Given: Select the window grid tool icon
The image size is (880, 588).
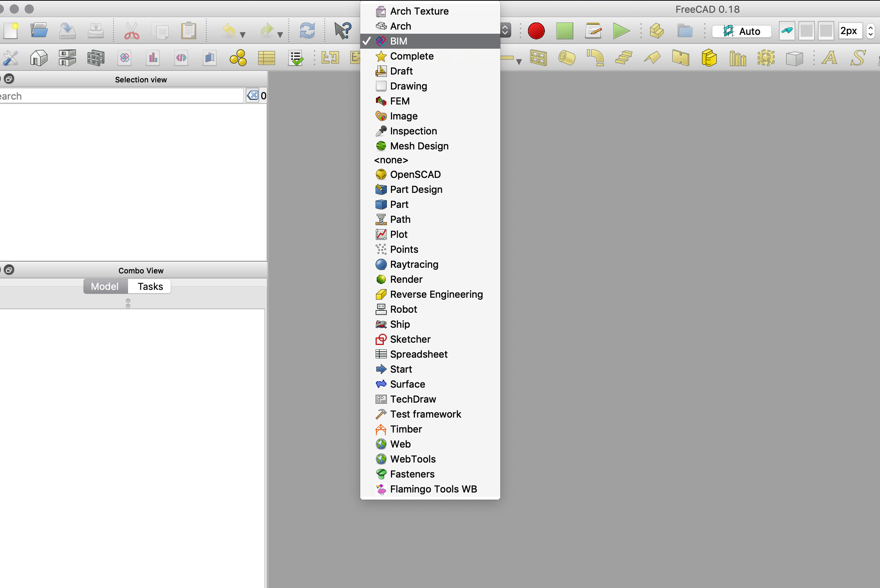Looking at the screenshot, I should (538, 58).
